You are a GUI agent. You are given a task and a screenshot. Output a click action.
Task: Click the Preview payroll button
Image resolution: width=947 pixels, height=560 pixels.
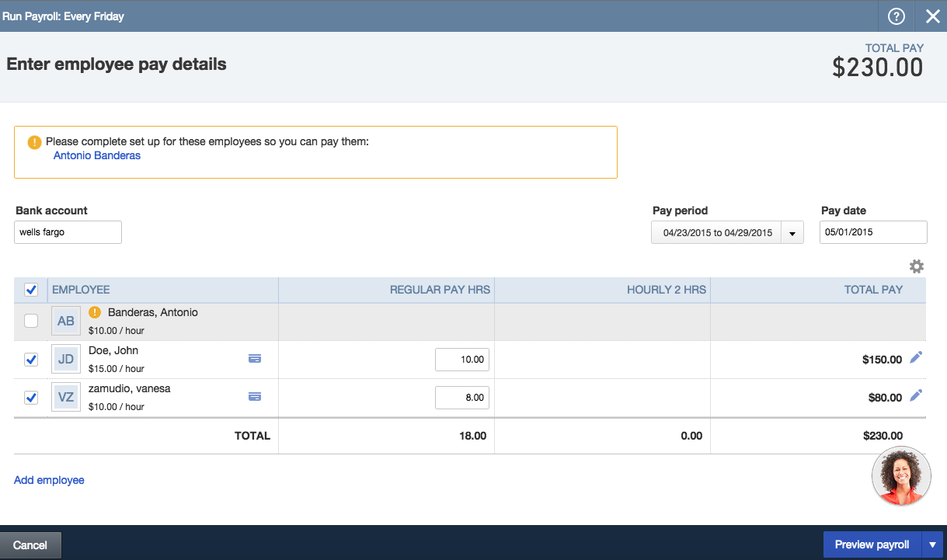[x=872, y=544]
